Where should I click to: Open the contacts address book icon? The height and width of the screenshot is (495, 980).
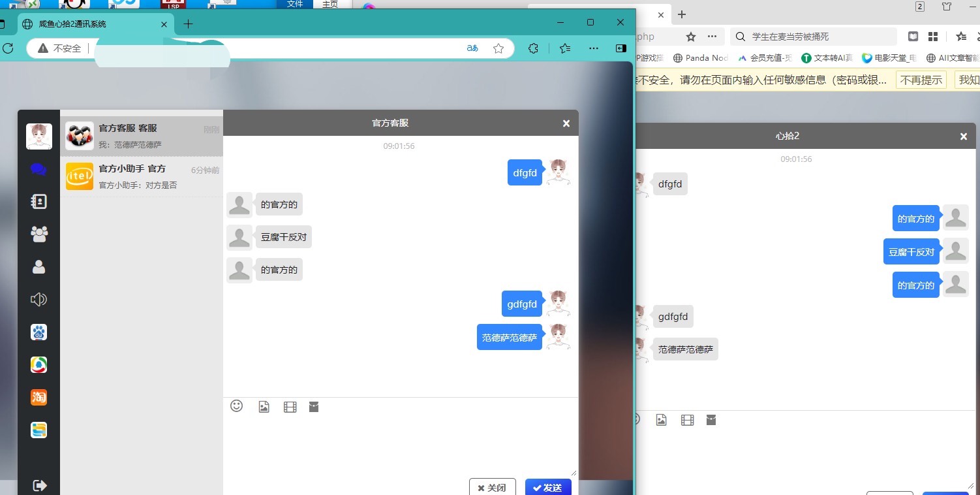pyautogui.click(x=38, y=202)
